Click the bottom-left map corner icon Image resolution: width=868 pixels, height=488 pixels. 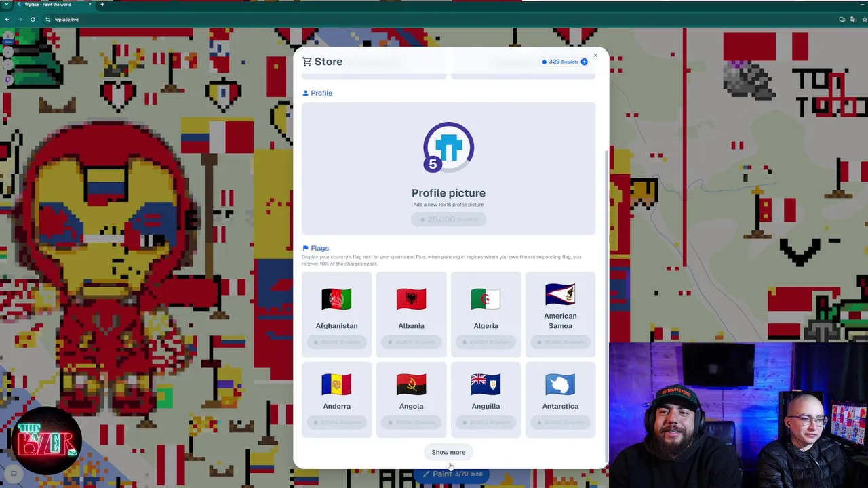(13, 474)
